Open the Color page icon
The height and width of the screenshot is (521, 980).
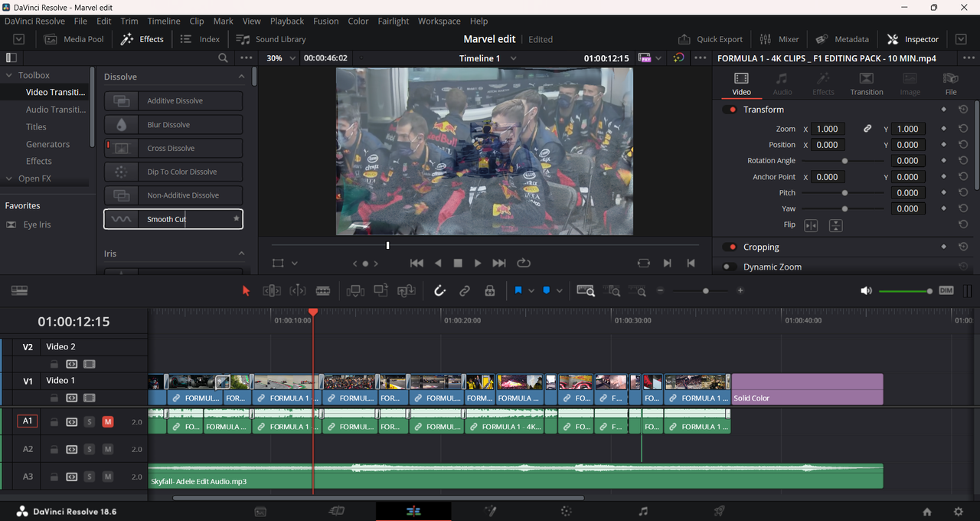[x=566, y=511]
